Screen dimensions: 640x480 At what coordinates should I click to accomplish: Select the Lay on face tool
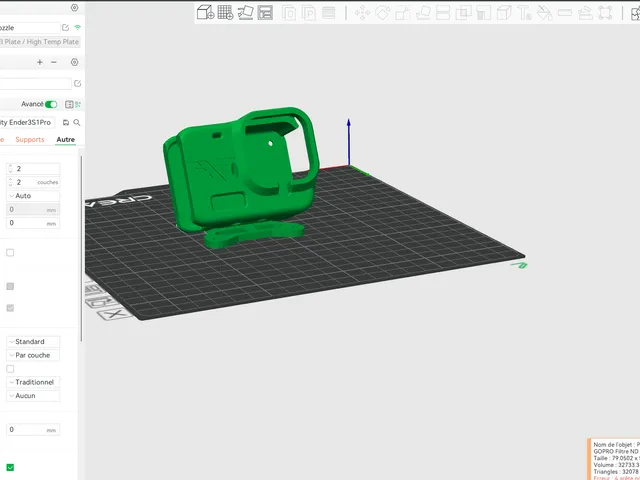point(423,13)
